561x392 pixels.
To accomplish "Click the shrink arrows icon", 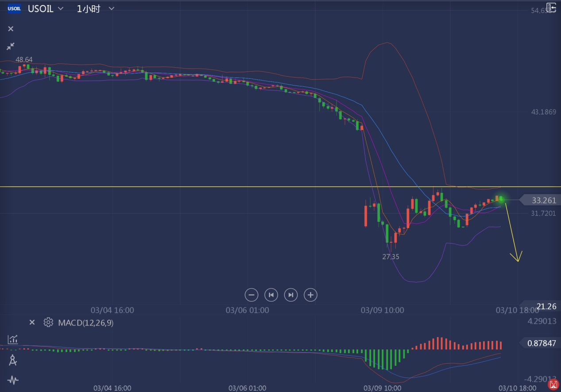I will click(11, 46).
